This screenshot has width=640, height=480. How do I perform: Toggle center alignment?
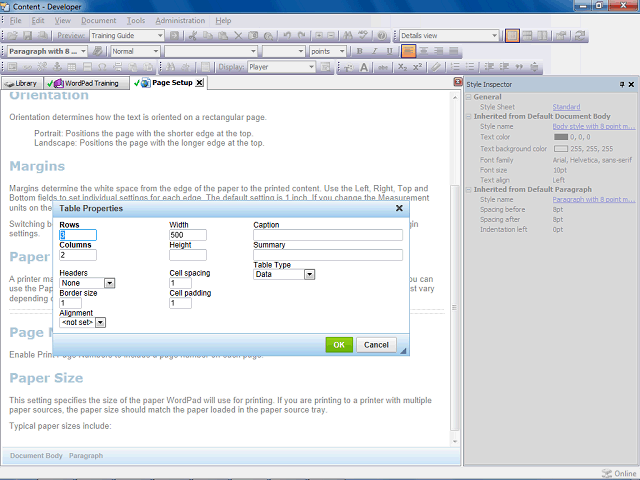[424, 51]
